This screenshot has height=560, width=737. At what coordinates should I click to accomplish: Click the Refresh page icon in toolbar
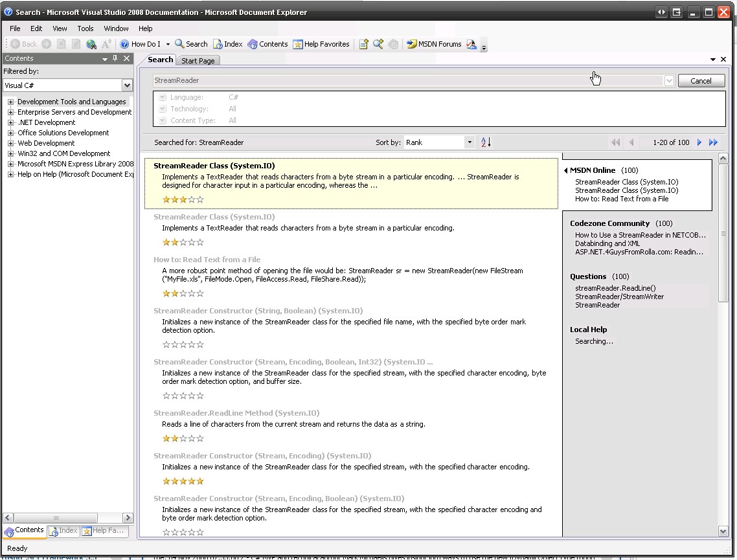click(x=76, y=44)
